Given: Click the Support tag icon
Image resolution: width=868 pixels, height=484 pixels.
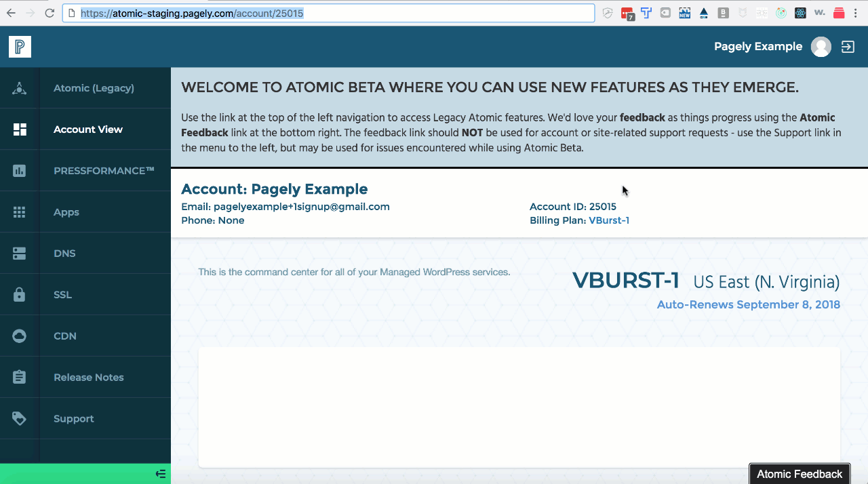Looking at the screenshot, I should tap(20, 419).
